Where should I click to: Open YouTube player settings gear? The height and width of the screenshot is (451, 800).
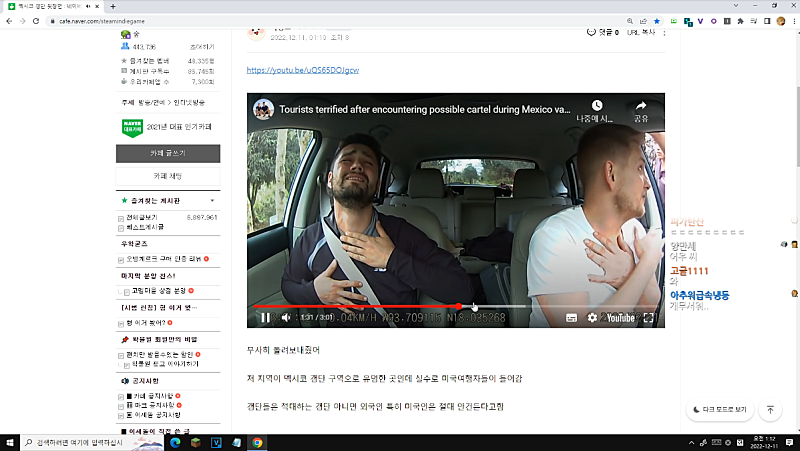coord(592,318)
